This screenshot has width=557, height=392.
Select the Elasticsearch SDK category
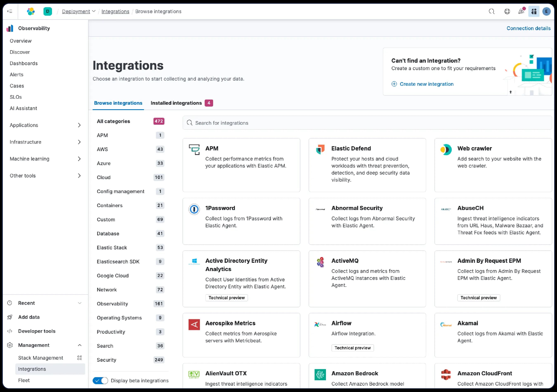[x=131, y=261]
